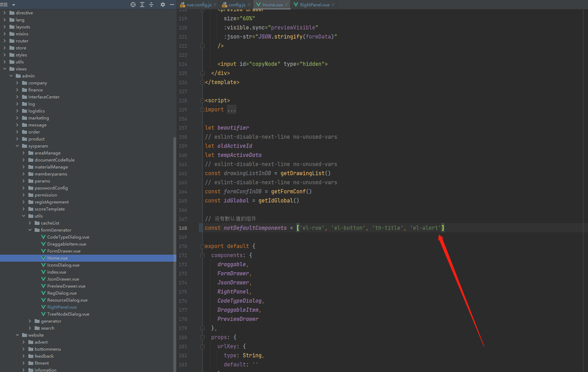
Task: Select Home.vue in the project tree
Action: click(x=57, y=258)
